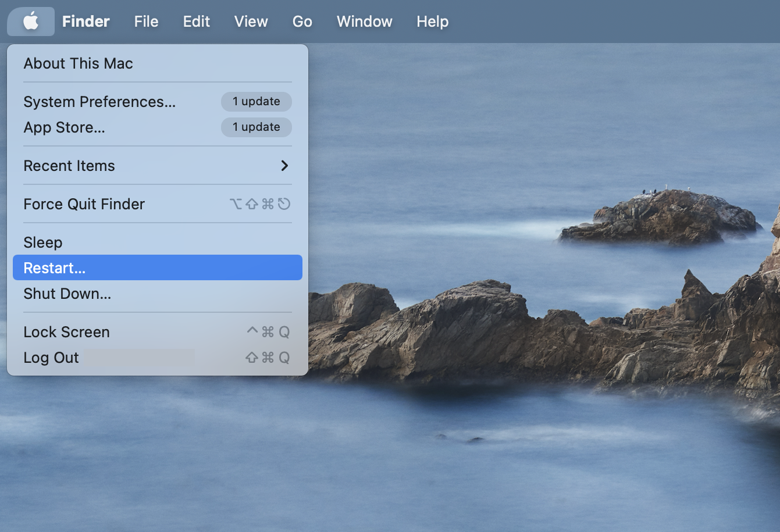This screenshot has height=532, width=780.
Task: Choose Restart from the Apple menu
Action: click(158, 267)
